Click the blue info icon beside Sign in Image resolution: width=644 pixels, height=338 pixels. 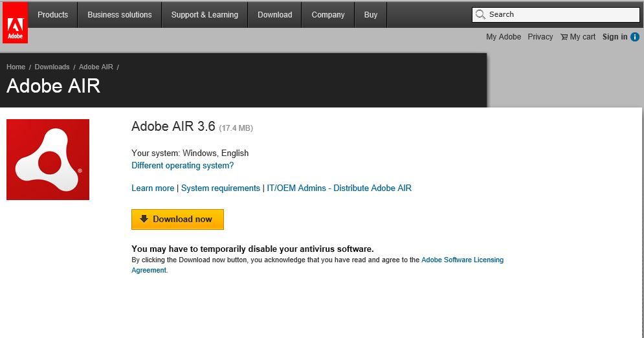coord(635,37)
